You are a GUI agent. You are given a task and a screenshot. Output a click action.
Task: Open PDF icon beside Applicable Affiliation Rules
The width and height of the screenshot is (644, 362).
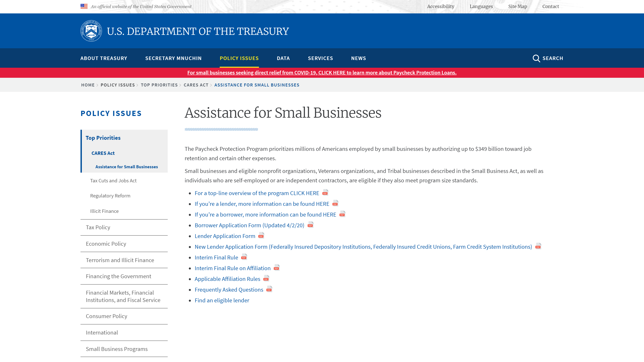(266, 279)
